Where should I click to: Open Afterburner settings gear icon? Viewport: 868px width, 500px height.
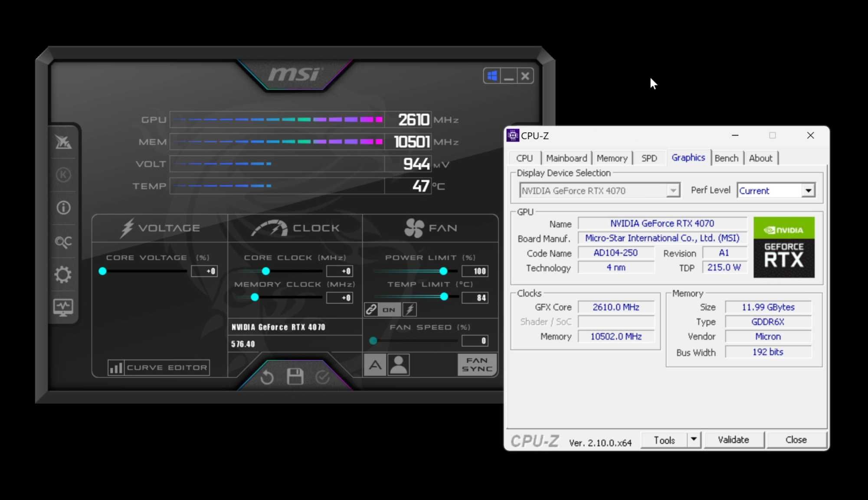63,275
